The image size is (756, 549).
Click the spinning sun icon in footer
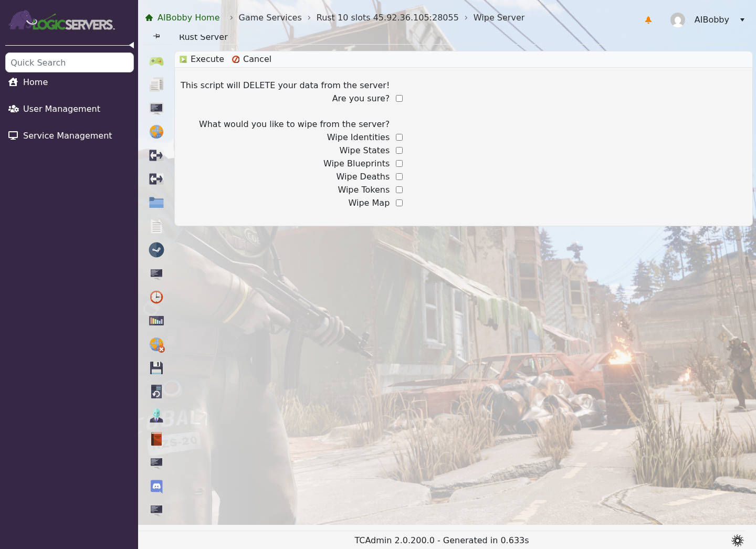(738, 541)
